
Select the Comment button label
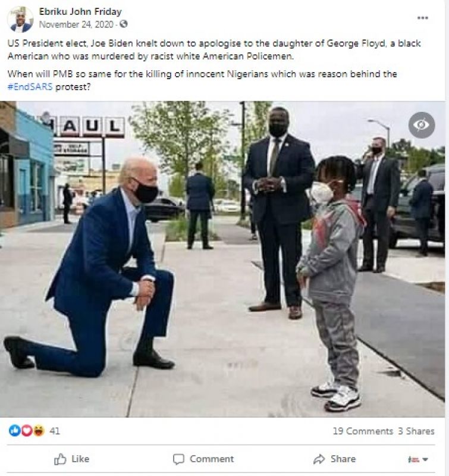[212, 459]
